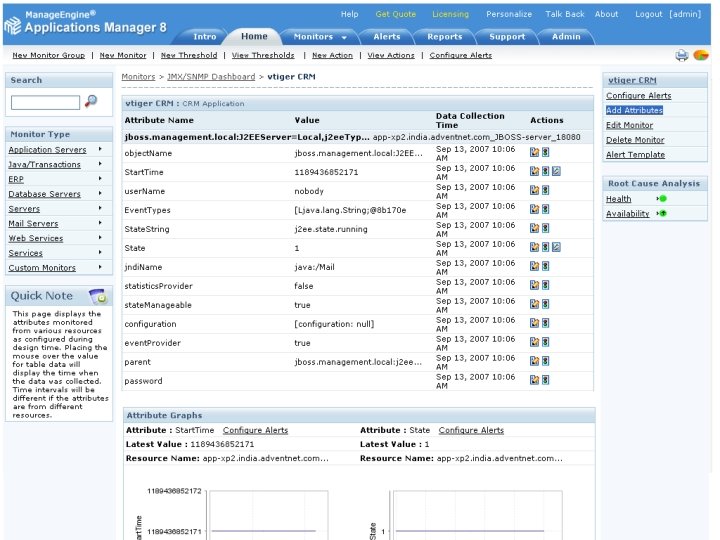Switch to the Reports tab
Screen dimensions: 720x540
click(444, 37)
